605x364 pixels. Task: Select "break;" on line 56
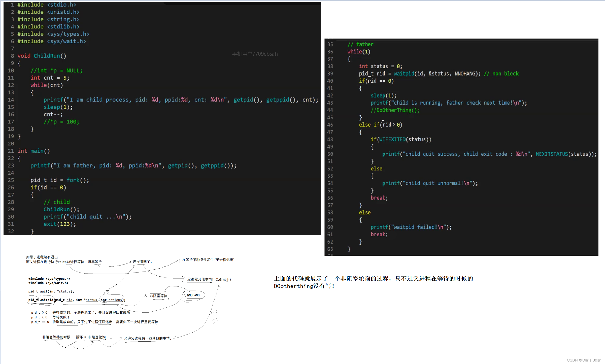click(379, 198)
